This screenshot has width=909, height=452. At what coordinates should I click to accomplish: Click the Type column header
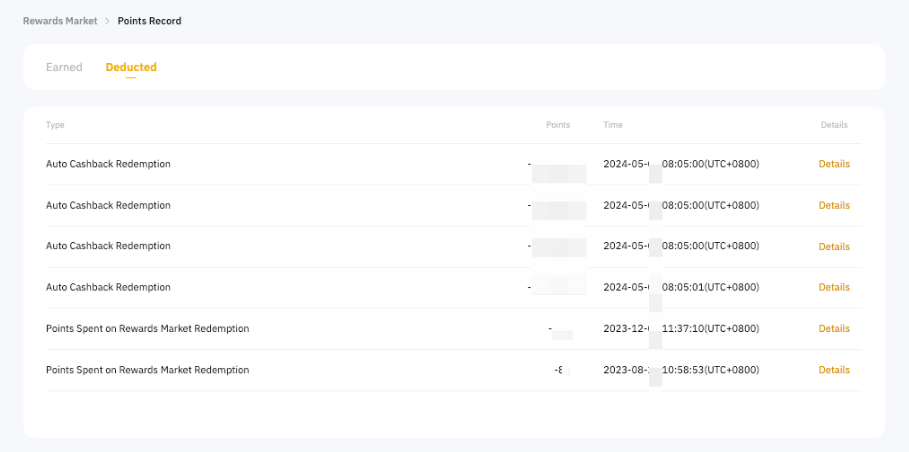click(x=55, y=125)
